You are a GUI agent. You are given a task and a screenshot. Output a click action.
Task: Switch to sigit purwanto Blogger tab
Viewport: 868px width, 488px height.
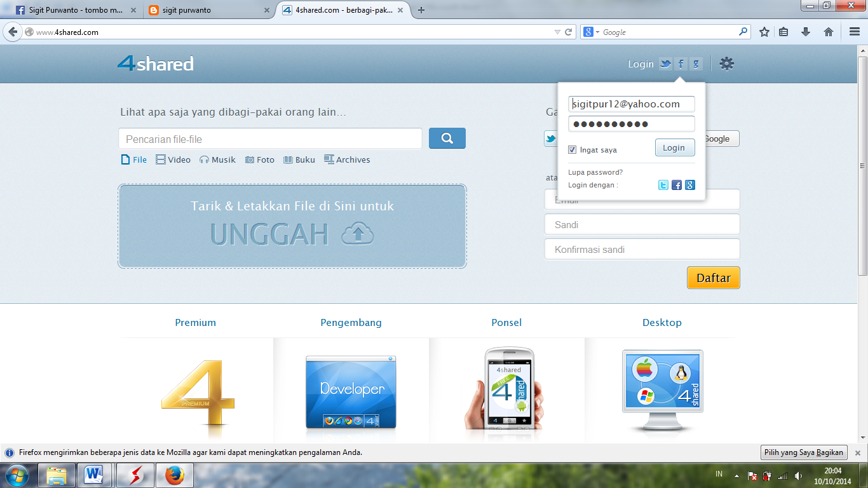pyautogui.click(x=209, y=10)
